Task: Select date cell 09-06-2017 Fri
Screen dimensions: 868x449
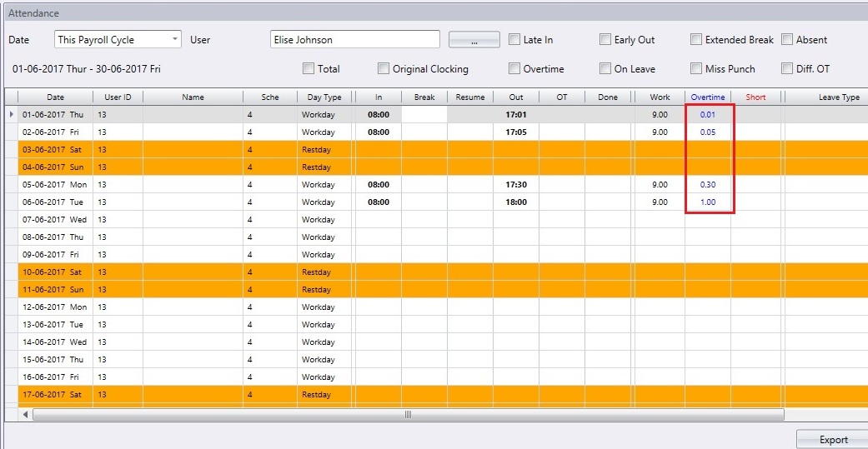Action: (55, 255)
